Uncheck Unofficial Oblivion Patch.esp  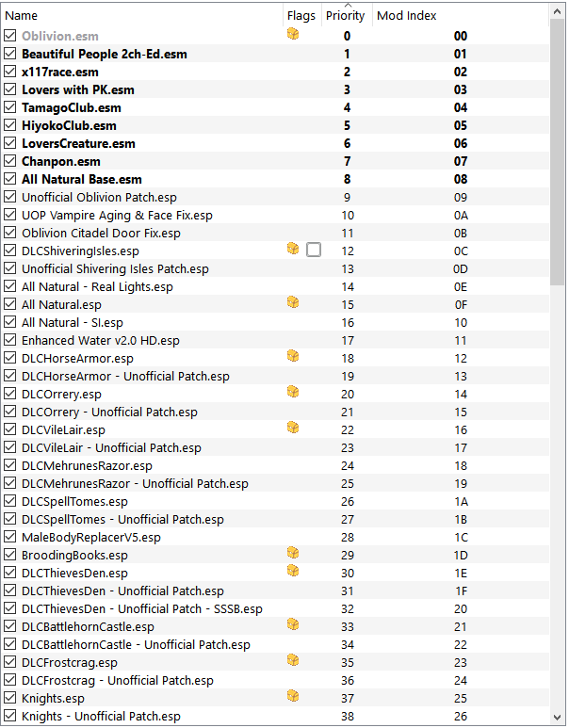pyautogui.click(x=9, y=197)
